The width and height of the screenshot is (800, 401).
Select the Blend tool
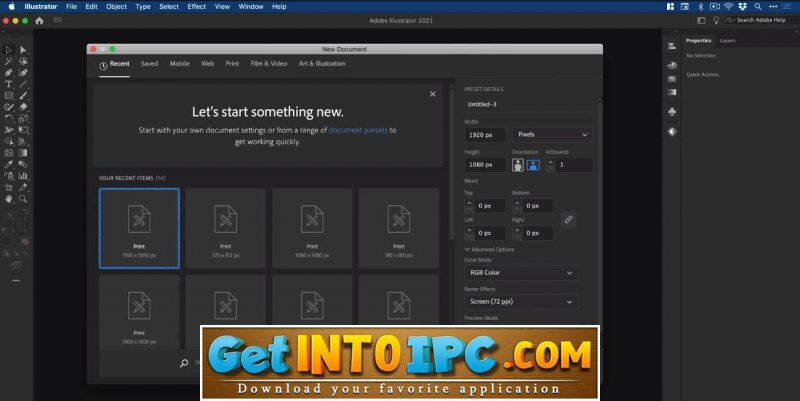(23, 164)
